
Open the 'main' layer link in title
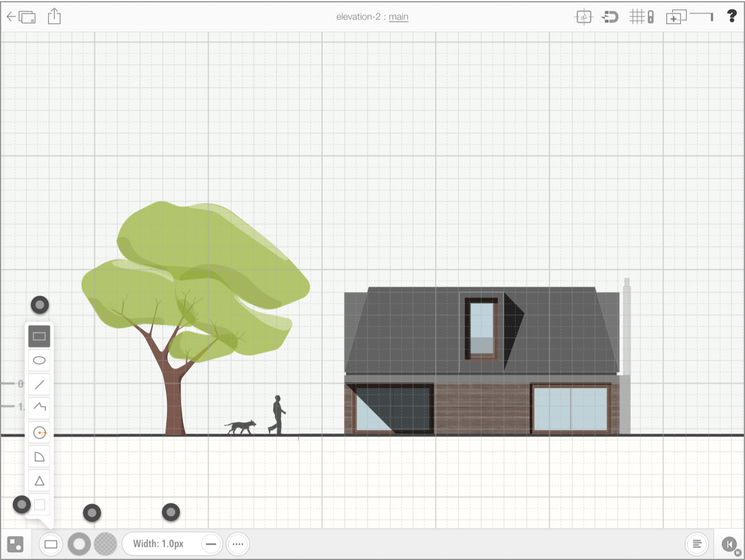click(399, 17)
